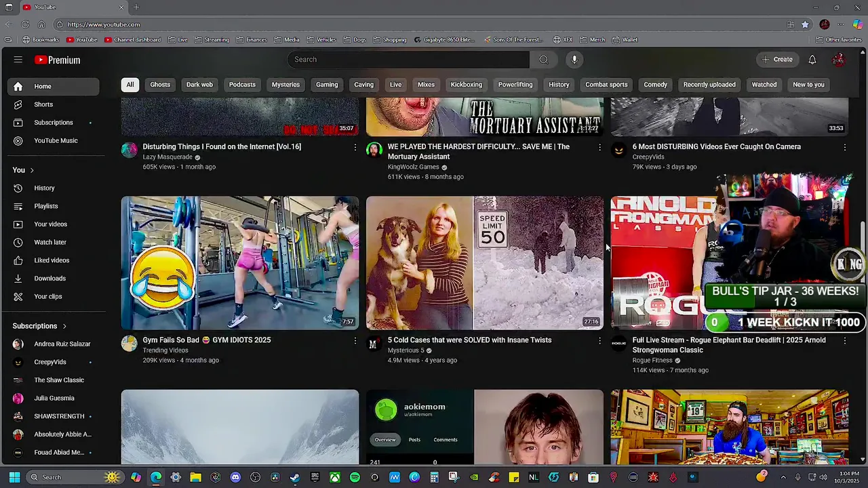Open CreepyVids subscription in sidebar
868x488 pixels.
[x=54, y=362]
